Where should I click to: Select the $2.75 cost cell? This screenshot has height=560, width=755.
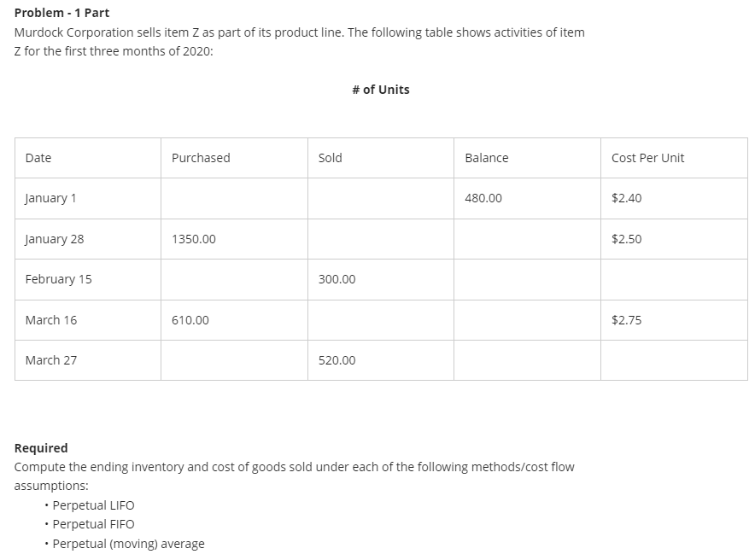point(674,320)
